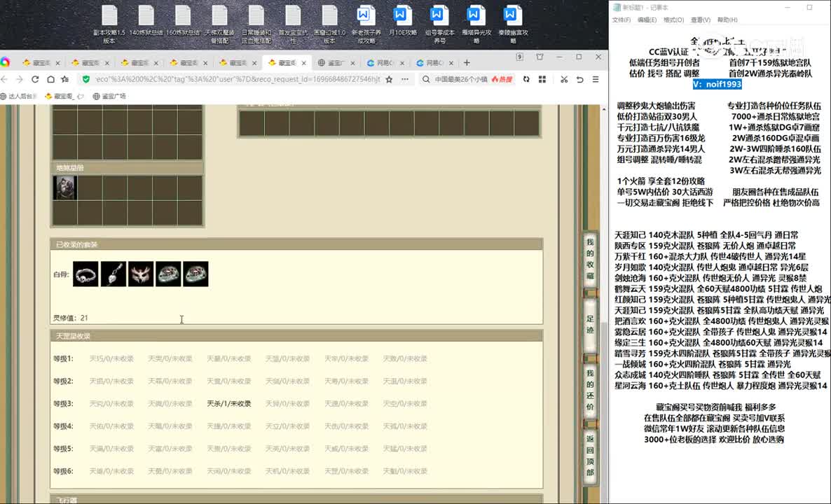Viewport: 831px width, 504px height.
Task: Click the browser forward arrow
Action: pyautogui.click(x=20, y=79)
